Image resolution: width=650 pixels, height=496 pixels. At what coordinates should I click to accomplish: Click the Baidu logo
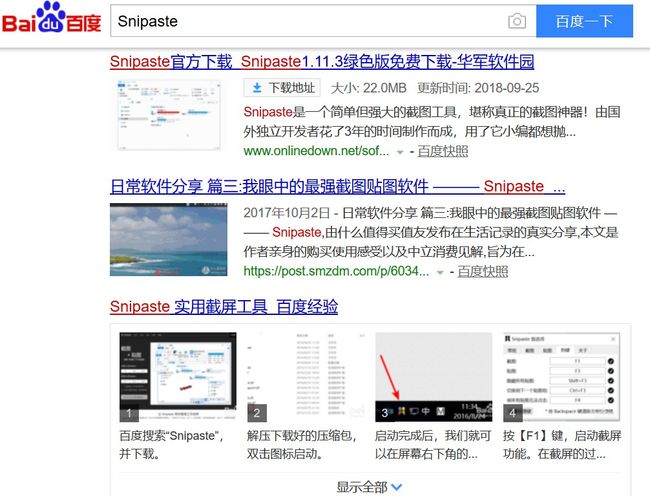(51, 18)
